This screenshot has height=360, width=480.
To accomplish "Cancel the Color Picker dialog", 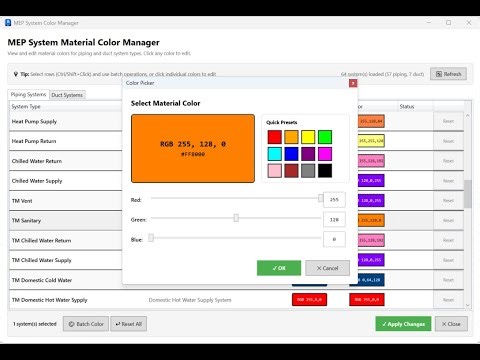I will point(327,268).
